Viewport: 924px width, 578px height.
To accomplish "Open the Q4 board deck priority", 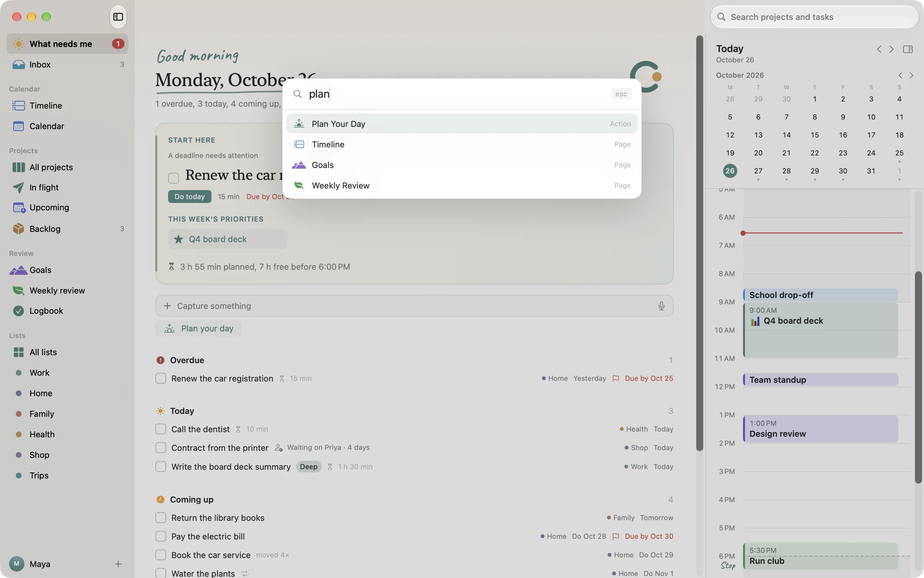I will [x=227, y=239].
